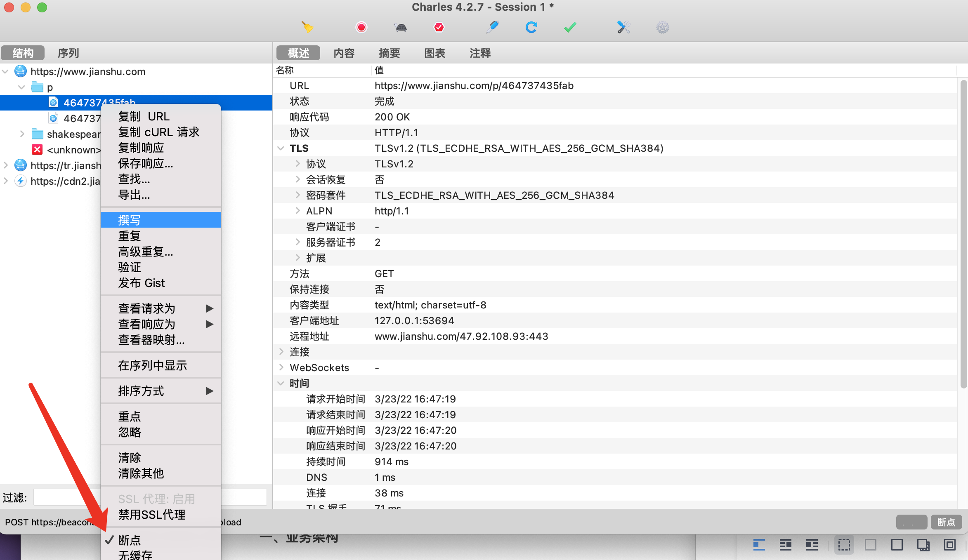968x560 pixels.
Task: Choose 高级重复... menu item
Action: (x=161, y=252)
